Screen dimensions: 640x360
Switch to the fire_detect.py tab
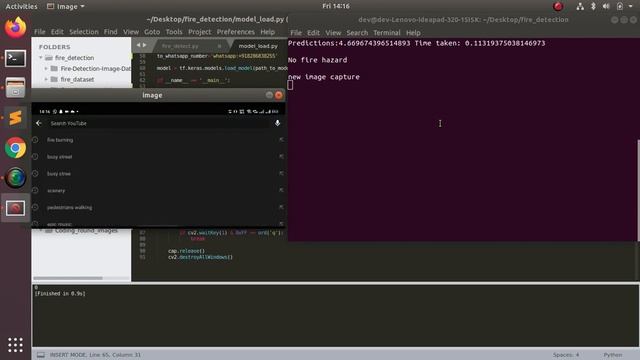tap(180, 46)
